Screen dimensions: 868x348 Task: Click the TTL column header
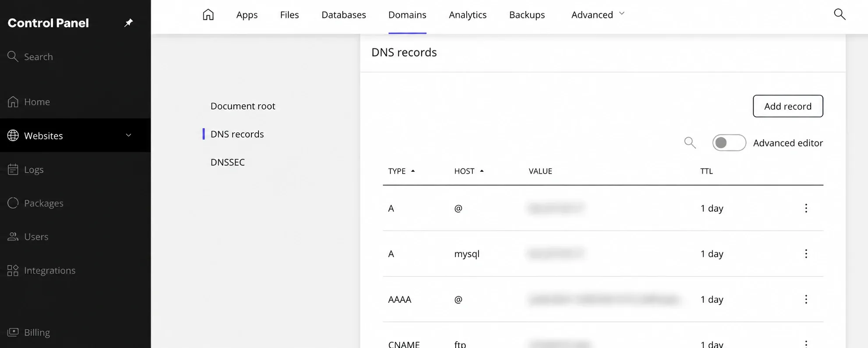tap(706, 171)
